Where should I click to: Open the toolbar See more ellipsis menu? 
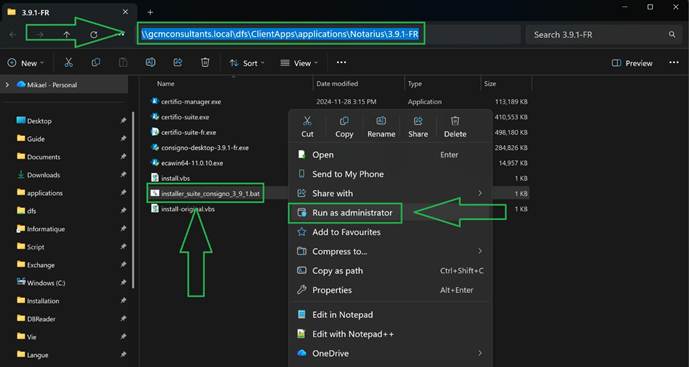point(341,63)
